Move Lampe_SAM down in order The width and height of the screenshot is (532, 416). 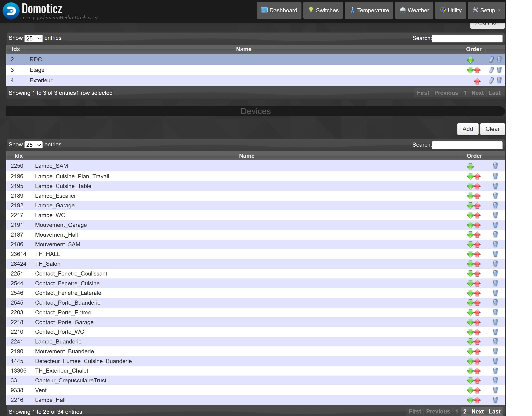pos(470,167)
